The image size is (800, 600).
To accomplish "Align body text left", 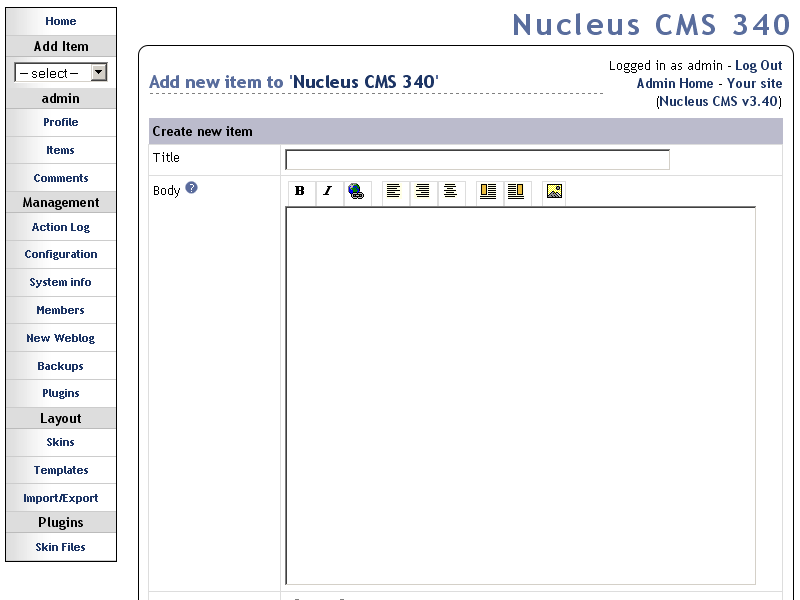I will [393, 191].
